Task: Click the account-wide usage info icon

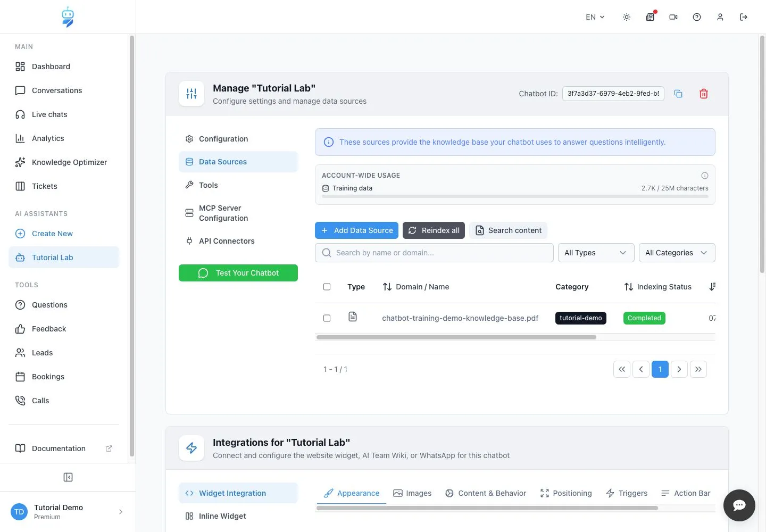Action: [x=705, y=176]
